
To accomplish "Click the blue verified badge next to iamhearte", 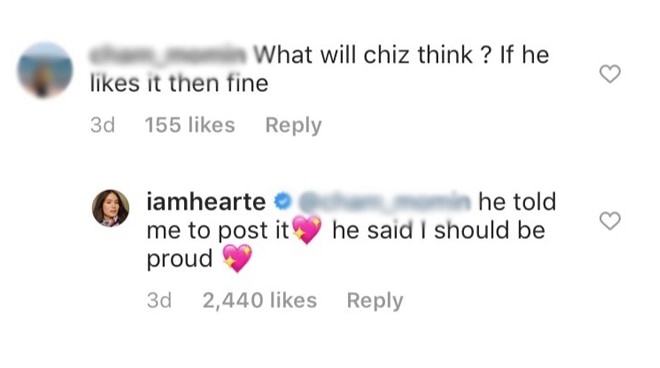I will 282,201.
